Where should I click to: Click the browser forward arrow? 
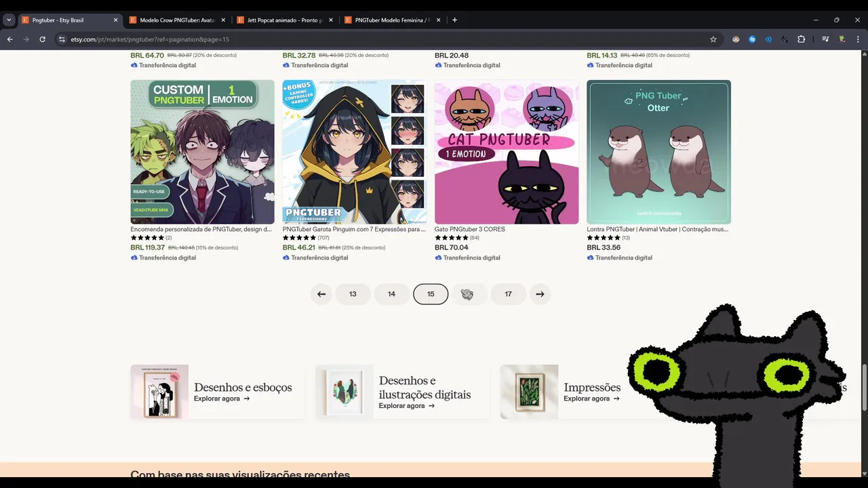[26, 39]
